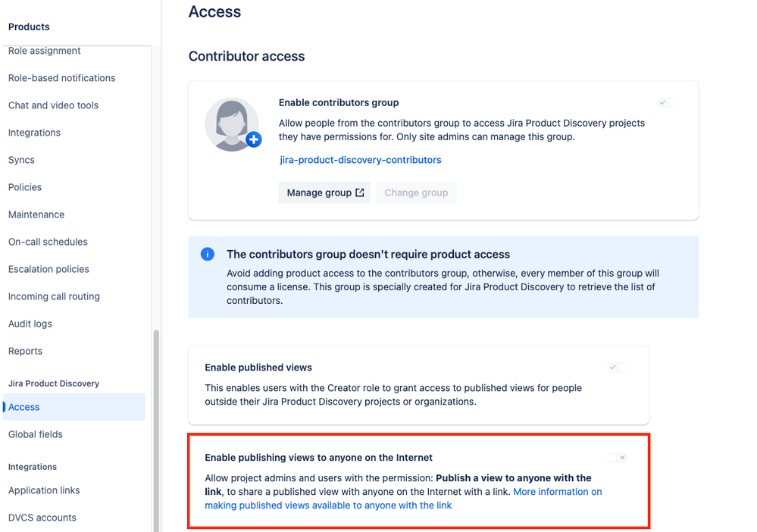Viewport: 757px width, 532px height.
Task: Open the Policies settings page
Action: (x=25, y=186)
